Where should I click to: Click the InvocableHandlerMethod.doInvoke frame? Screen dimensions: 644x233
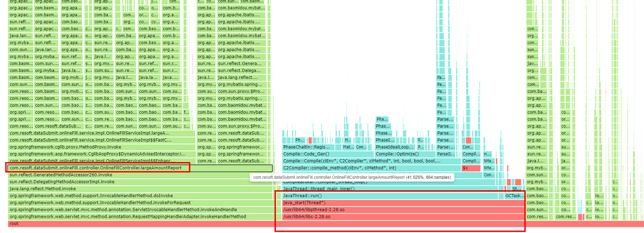[x=91, y=196]
